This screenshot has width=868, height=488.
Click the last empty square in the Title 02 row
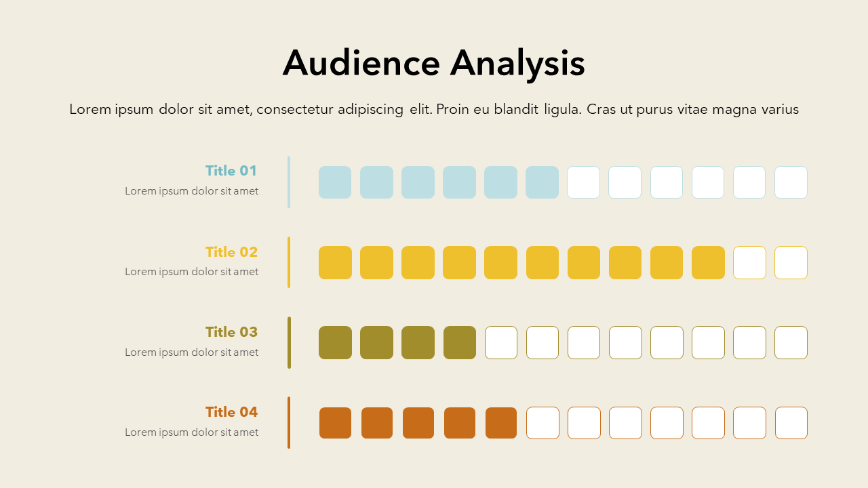pyautogui.click(x=791, y=262)
